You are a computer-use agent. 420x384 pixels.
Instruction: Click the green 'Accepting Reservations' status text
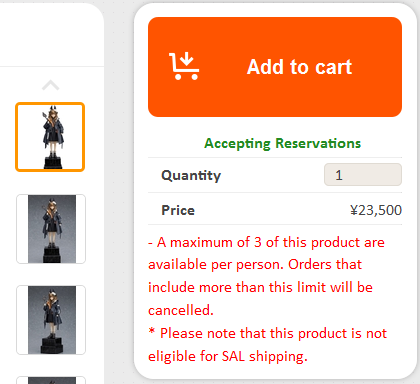click(283, 143)
